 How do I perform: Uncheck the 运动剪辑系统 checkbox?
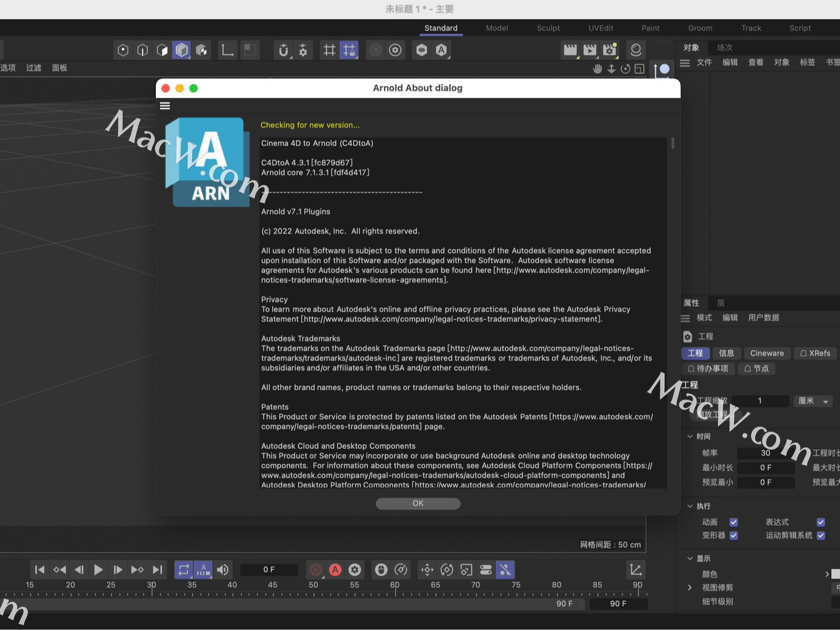[821, 535]
